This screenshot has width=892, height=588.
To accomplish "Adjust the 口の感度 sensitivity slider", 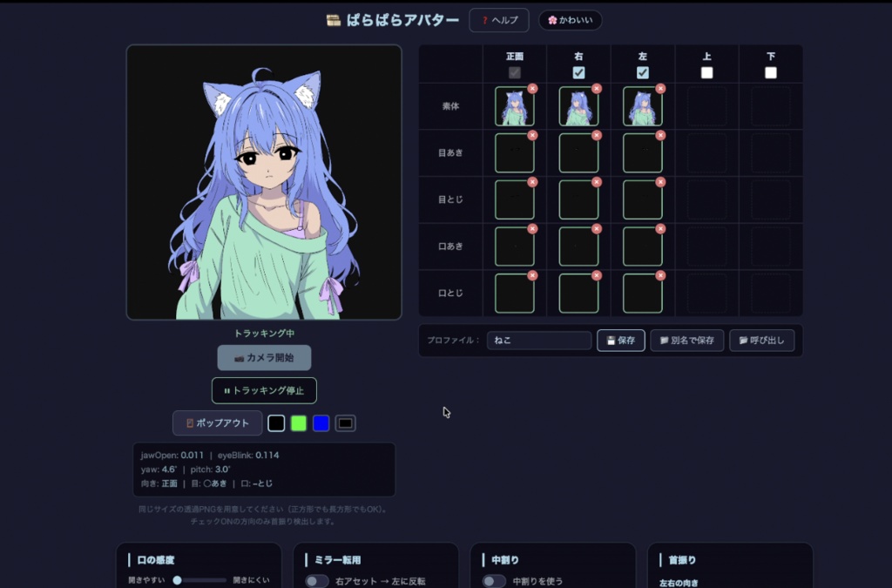I will coord(199,580).
